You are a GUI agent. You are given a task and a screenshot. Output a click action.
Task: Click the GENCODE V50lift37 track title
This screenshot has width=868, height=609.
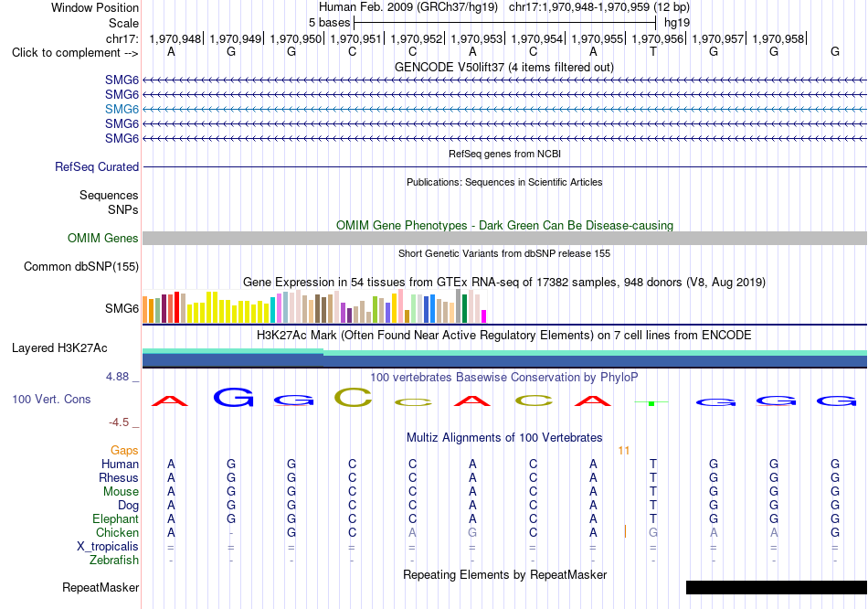tap(504, 67)
